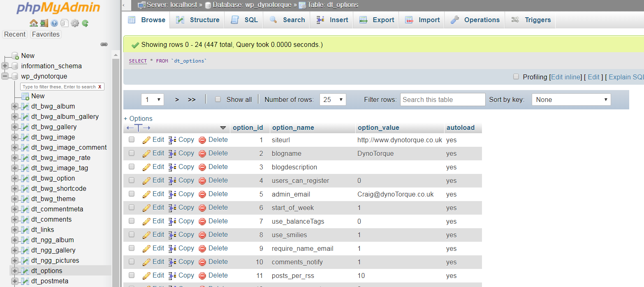This screenshot has height=287, width=644.
Task: Switch to the Structure tab
Action: [x=197, y=20]
